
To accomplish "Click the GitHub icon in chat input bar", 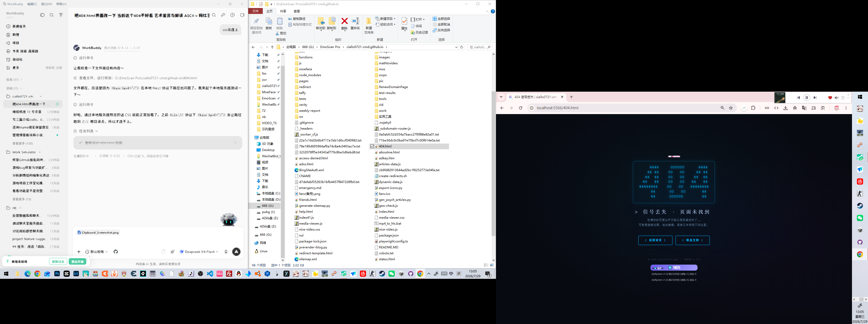I will (x=115, y=252).
